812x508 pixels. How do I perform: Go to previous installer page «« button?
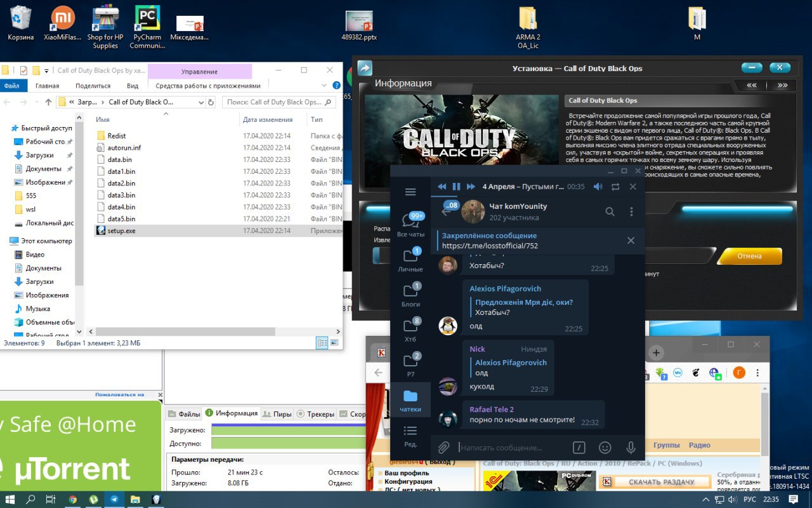[751, 85]
